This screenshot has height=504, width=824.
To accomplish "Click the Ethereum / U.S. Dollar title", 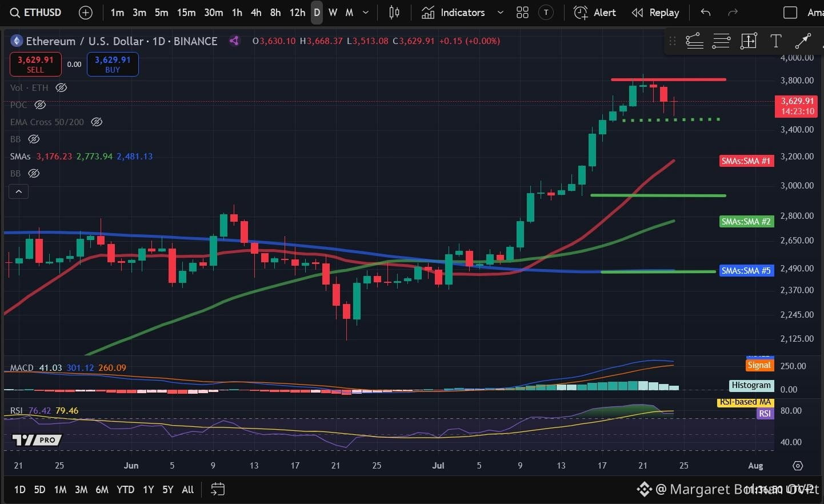I will 85,41.
